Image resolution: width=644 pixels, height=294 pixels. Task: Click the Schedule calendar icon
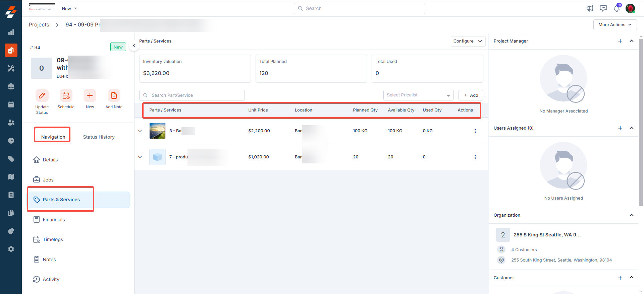[x=66, y=96]
